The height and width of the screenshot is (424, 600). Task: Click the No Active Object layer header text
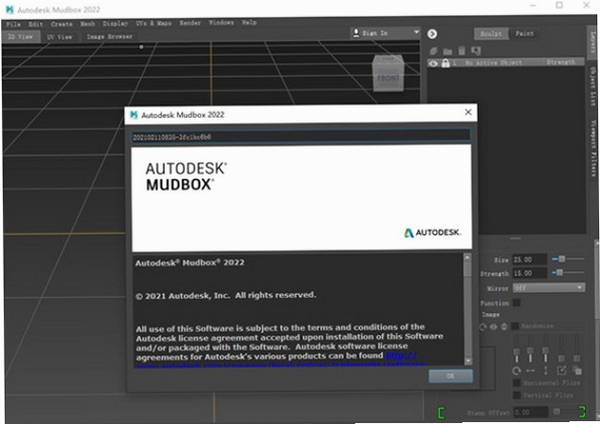493,62
